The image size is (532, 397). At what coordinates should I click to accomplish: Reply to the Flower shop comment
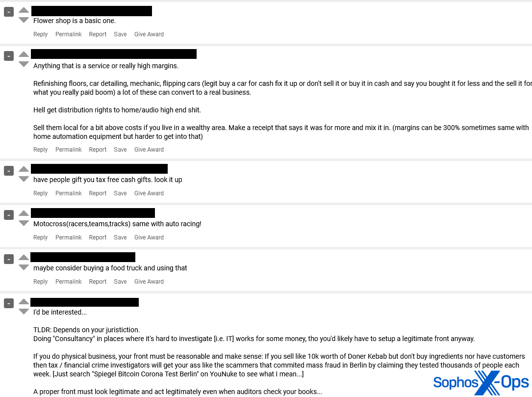coord(40,34)
